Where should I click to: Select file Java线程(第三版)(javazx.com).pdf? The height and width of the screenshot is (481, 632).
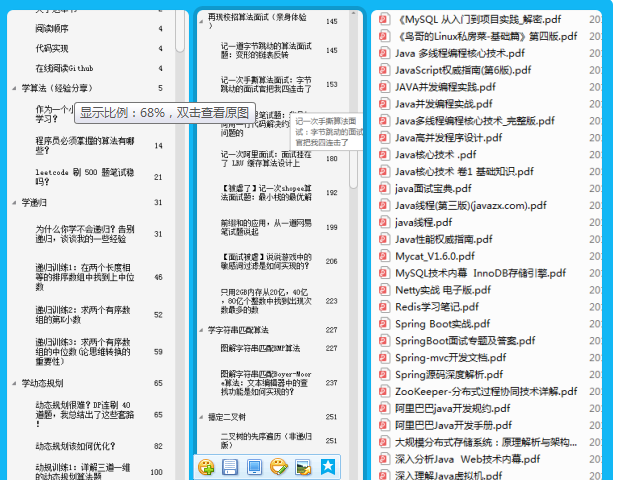[471, 206]
